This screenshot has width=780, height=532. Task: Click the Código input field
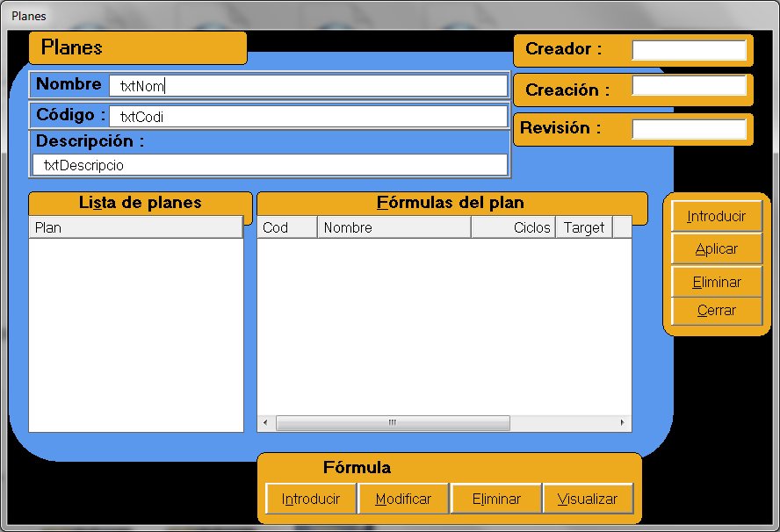(307, 117)
